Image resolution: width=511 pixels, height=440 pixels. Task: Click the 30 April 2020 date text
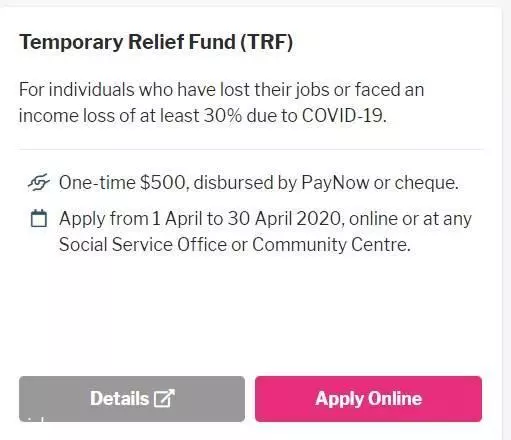click(284, 219)
